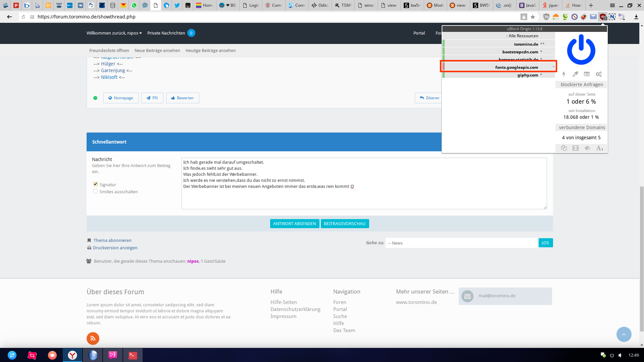The height and width of the screenshot is (362, 644).
Task: Open Private Nachrichten in the header
Action: 166,33
